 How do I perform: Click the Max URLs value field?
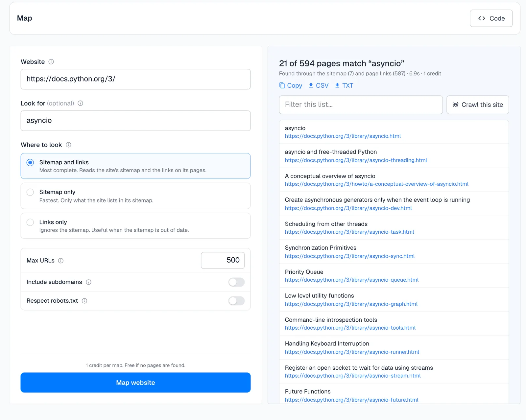(223, 260)
